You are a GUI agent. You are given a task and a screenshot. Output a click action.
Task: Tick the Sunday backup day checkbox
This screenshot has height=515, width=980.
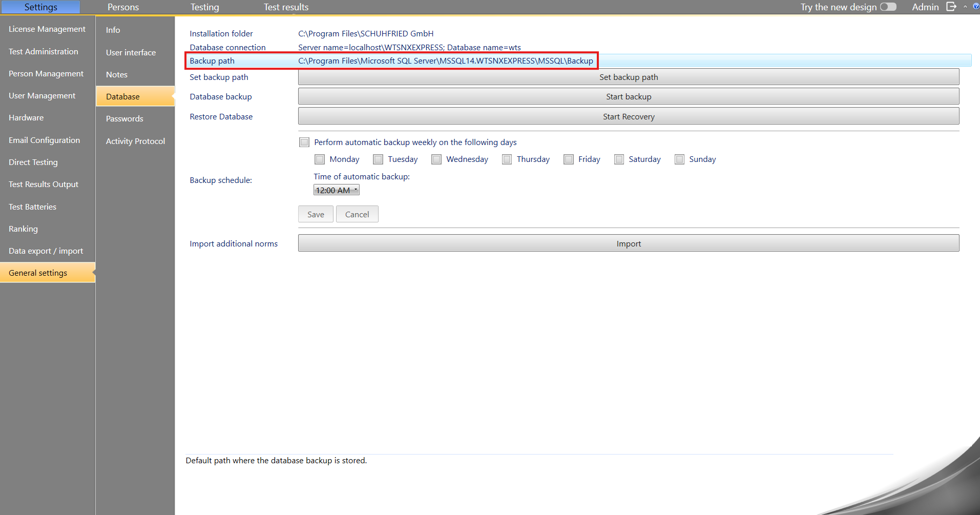pyautogui.click(x=679, y=159)
